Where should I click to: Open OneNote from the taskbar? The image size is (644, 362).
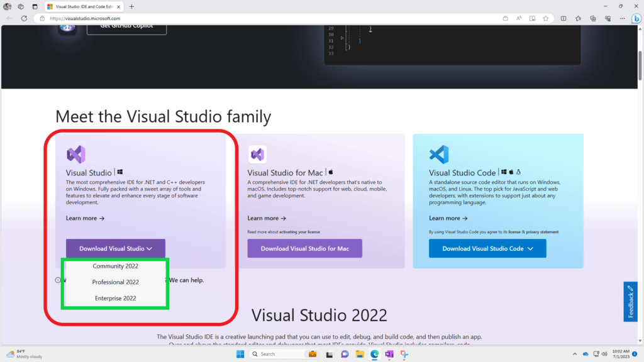[389, 354]
